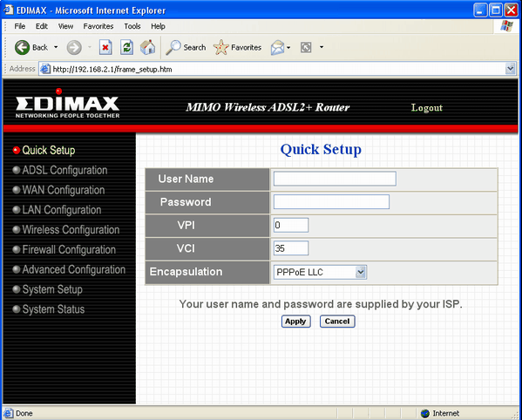Open the Favorites menu in menu bar

(98, 26)
